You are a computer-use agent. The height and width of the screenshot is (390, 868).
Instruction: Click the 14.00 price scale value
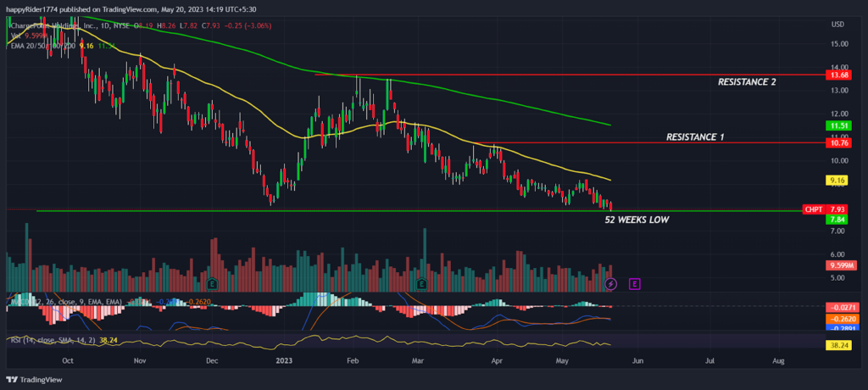(840, 66)
